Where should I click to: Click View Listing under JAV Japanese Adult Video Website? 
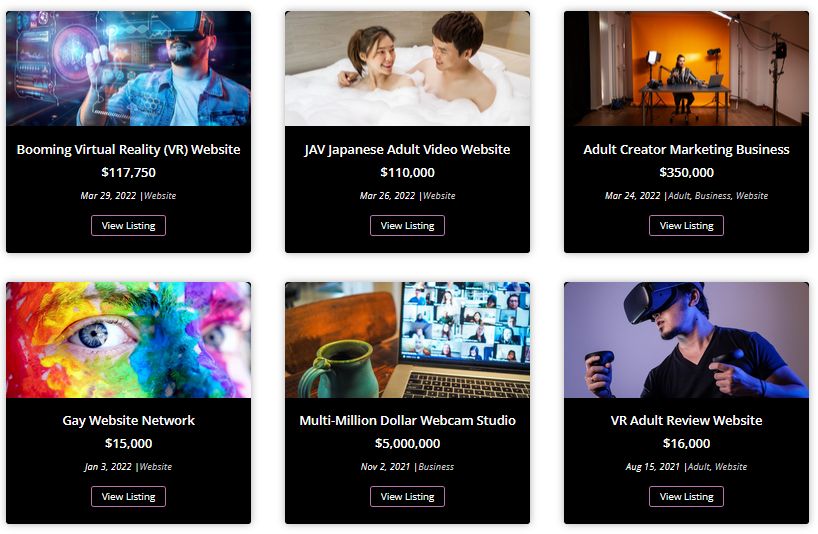407,225
